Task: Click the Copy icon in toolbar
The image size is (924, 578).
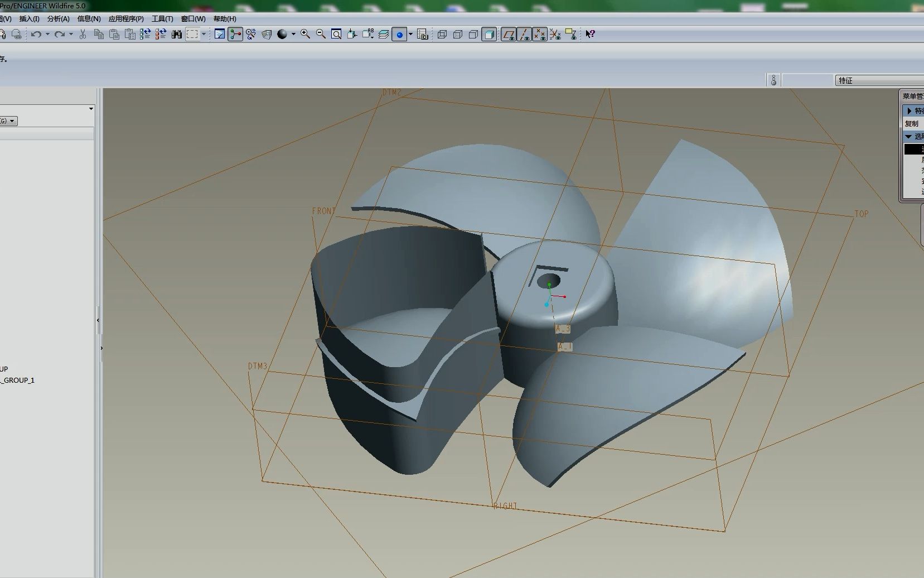Action: click(x=99, y=35)
